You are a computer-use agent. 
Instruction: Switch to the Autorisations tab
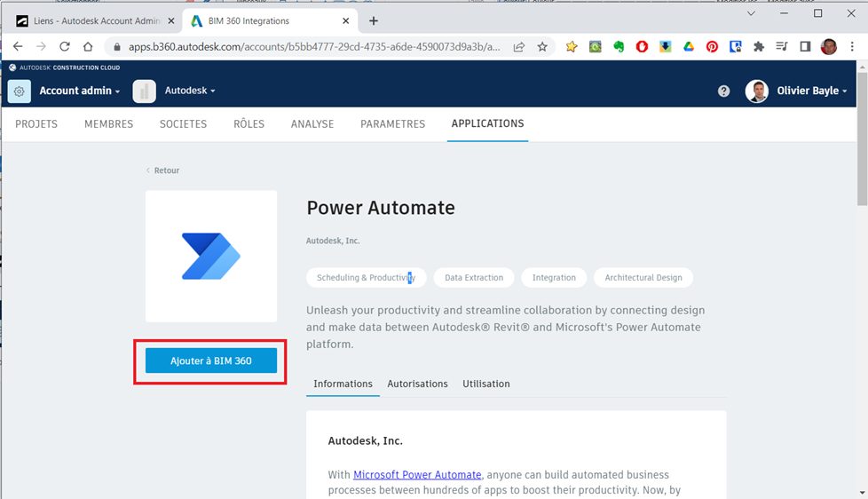417,384
